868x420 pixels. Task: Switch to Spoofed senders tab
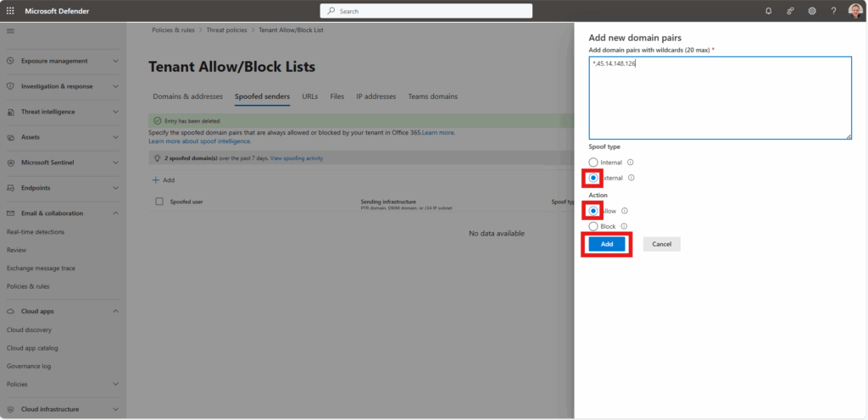[x=263, y=97]
